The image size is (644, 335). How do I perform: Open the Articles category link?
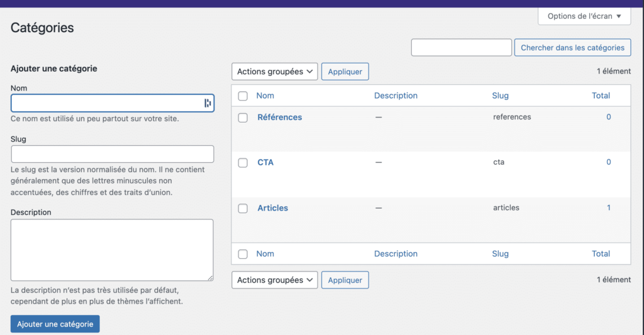click(273, 208)
